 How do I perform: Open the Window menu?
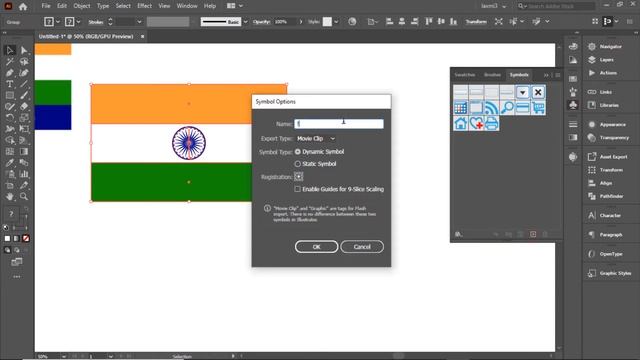click(x=187, y=6)
